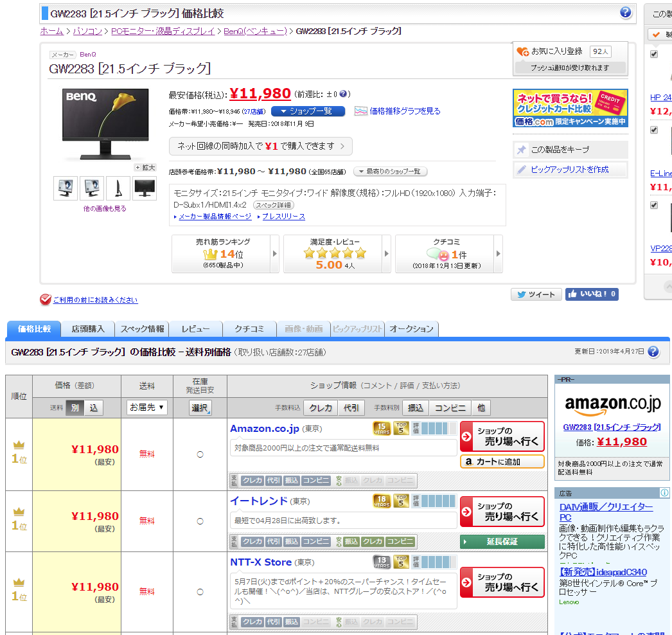Open the 在庫 選択 dropdown

pyautogui.click(x=200, y=407)
